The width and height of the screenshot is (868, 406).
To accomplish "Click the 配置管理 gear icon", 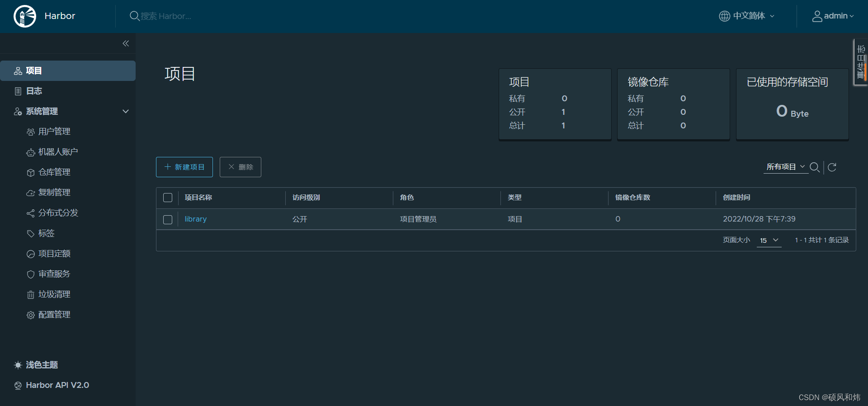I will click(30, 315).
